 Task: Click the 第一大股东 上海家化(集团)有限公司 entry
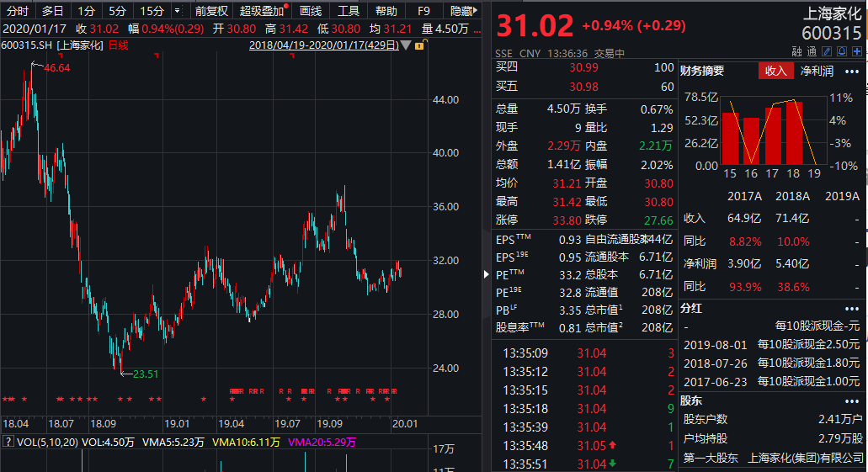[774, 458]
